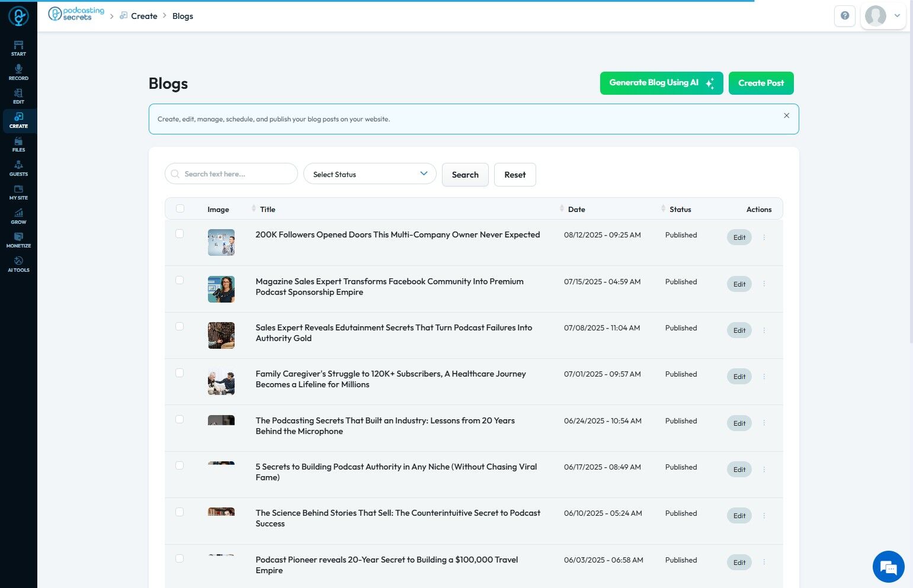Open the Grow analytics section

[x=18, y=216]
